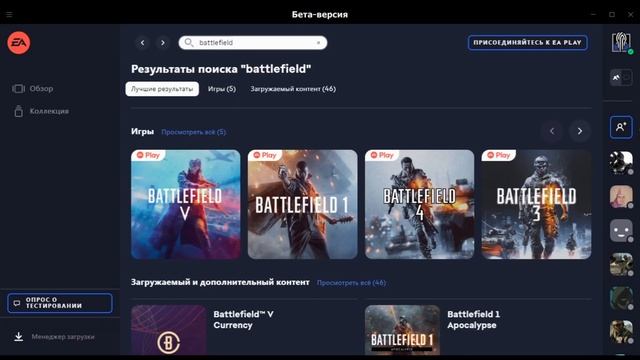Click the Play badge on Battlefield 4
Viewport: 640px width, 360px height.
[382, 155]
